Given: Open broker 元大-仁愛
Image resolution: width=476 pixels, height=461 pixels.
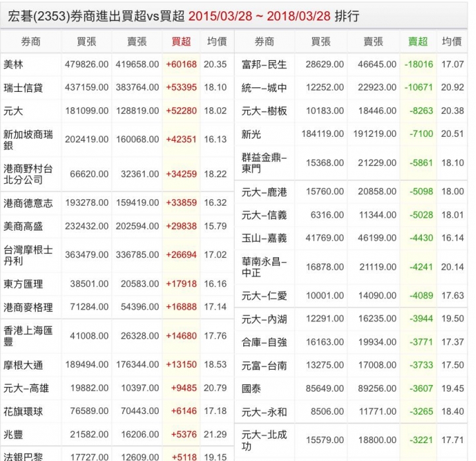Looking at the screenshot, I should pos(264,296).
